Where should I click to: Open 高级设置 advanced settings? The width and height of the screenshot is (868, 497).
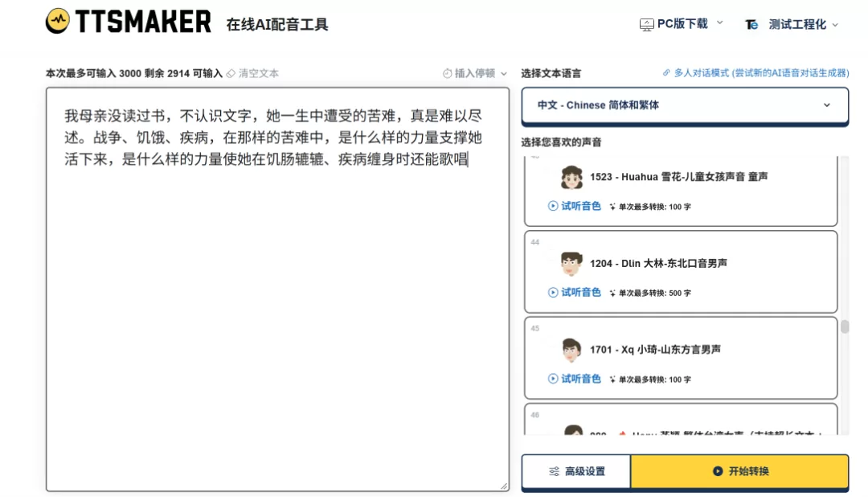point(575,471)
